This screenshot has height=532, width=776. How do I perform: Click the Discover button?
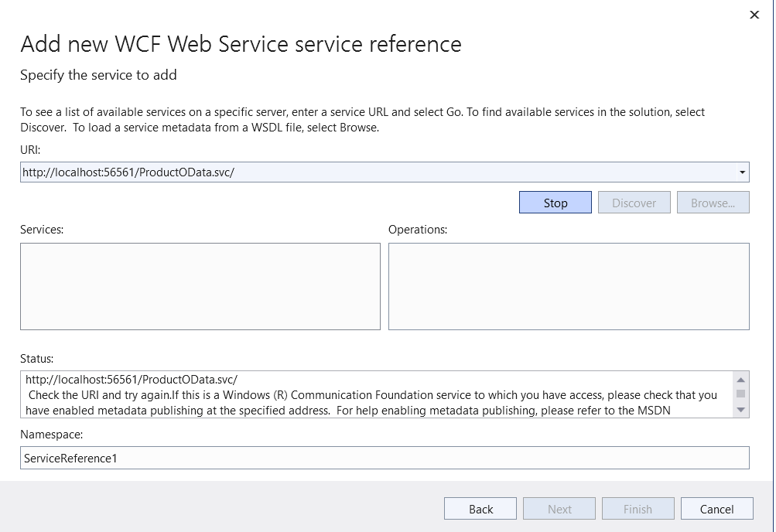pos(634,203)
